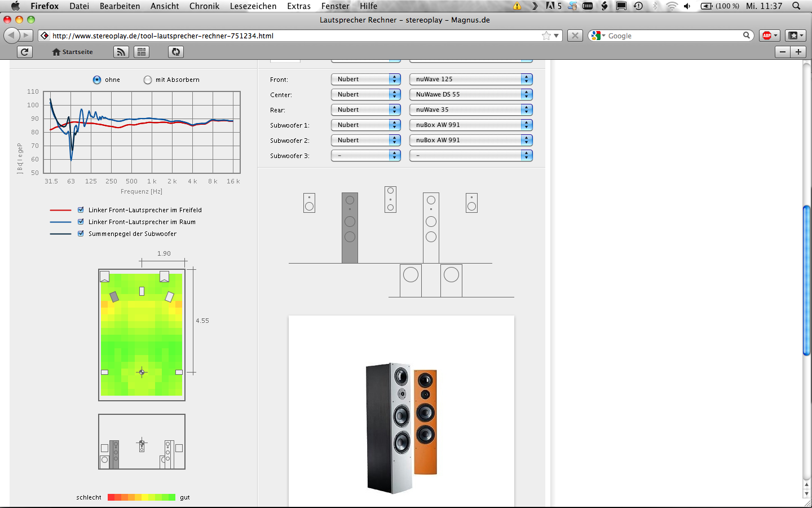Open the nuWave 125 model dropdown
Viewport: 812px width, 508px height.
point(471,79)
